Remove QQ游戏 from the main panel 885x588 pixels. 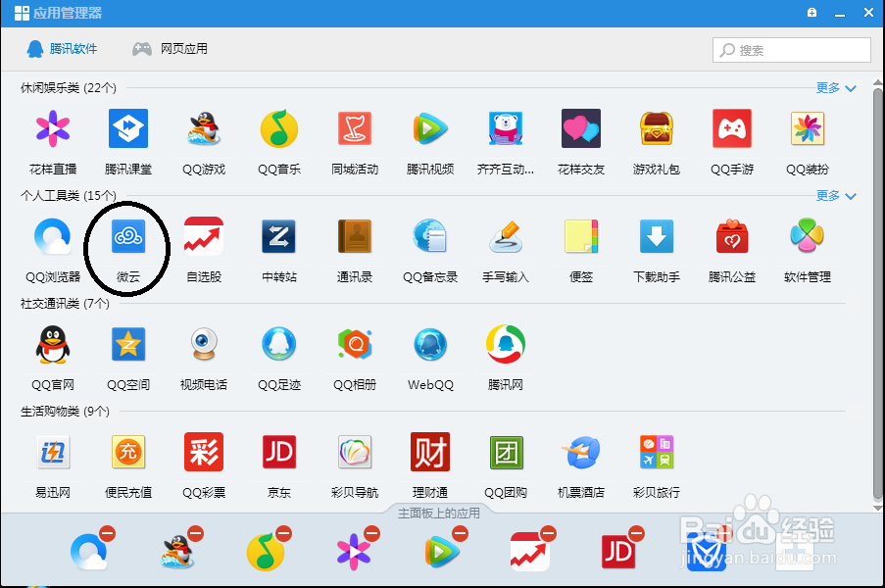[x=195, y=533]
